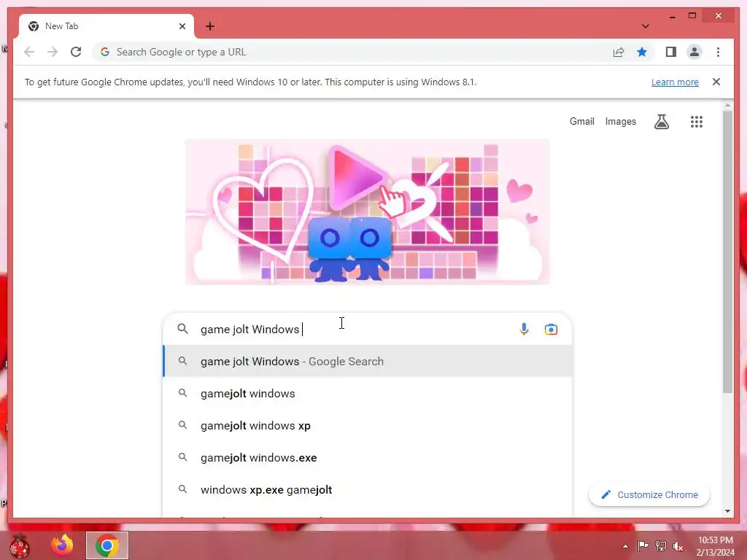Pick the 'windows xp.exe gamejolt' suggestion
The width and height of the screenshot is (747, 560).
(368, 489)
